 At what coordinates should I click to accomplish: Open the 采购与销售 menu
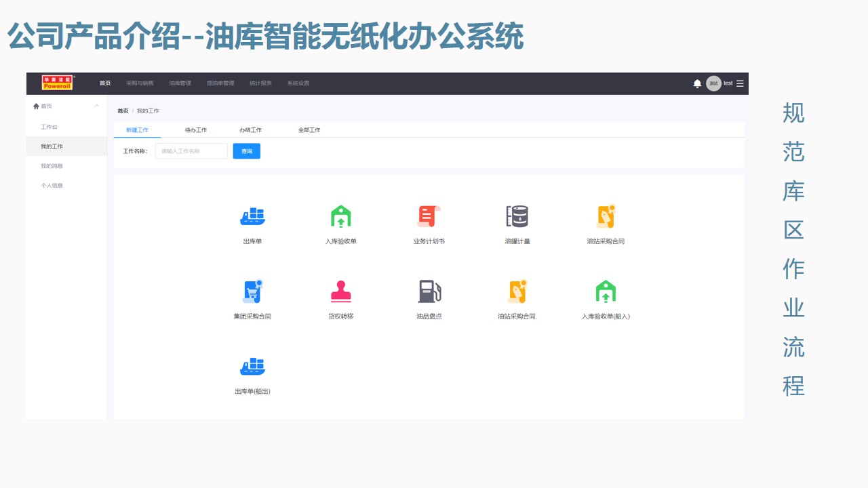(140, 83)
